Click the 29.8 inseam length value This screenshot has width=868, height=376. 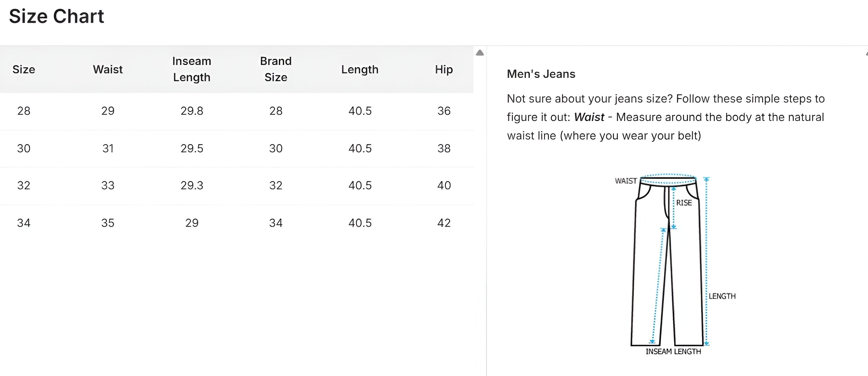point(192,111)
